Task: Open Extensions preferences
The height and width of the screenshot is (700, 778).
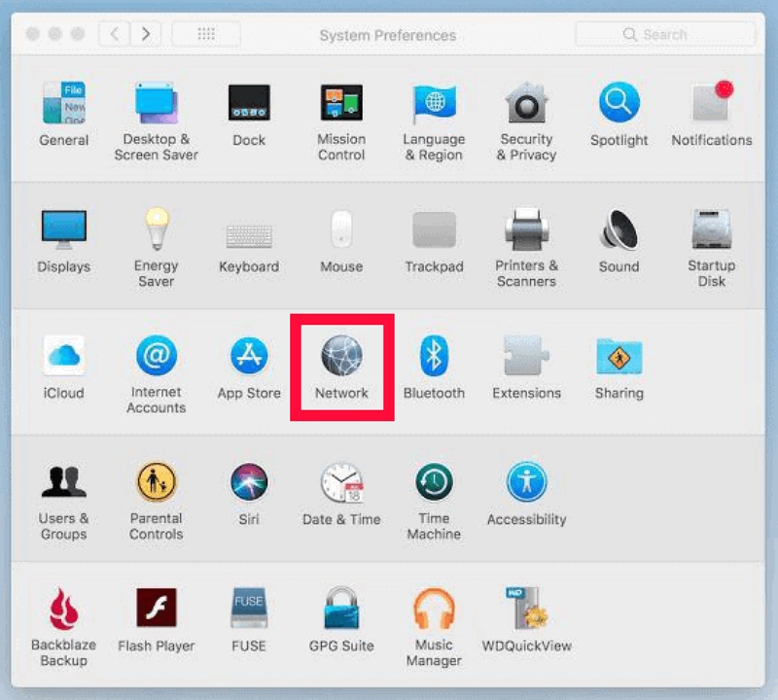Action: pyautogui.click(x=526, y=367)
